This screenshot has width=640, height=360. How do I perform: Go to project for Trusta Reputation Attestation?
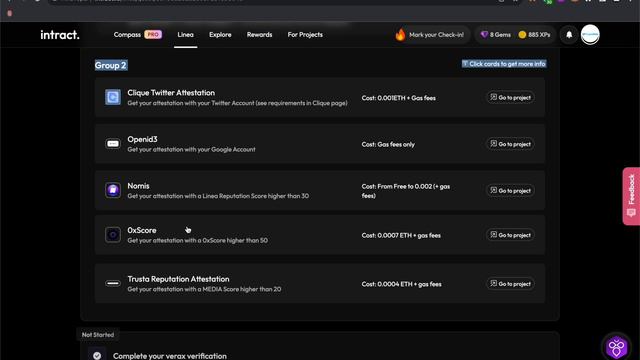510,284
